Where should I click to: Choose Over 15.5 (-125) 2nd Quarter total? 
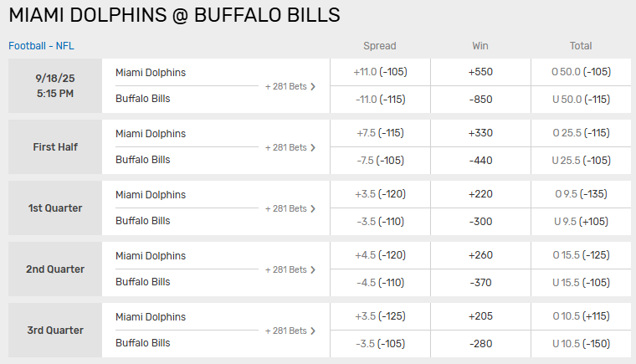point(581,255)
